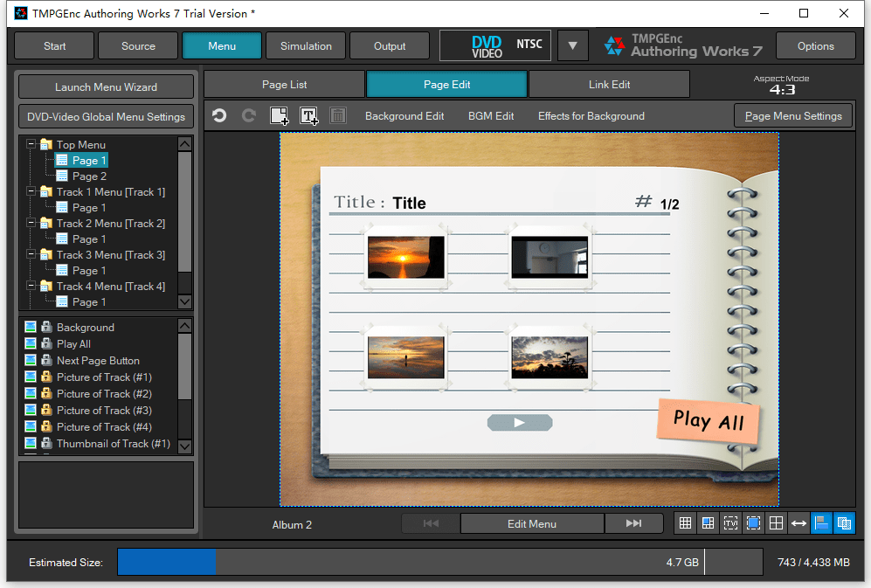
Task: Open the dropdown arrow beside DVD Video NTSC
Action: pos(572,45)
